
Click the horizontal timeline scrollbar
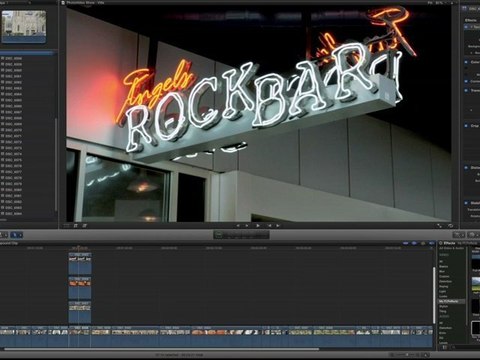point(162,349)
